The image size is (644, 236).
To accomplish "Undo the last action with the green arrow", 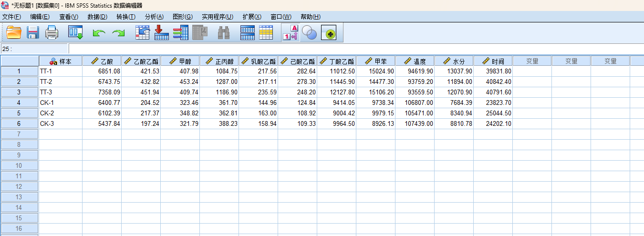I will [x=99, y=33].
